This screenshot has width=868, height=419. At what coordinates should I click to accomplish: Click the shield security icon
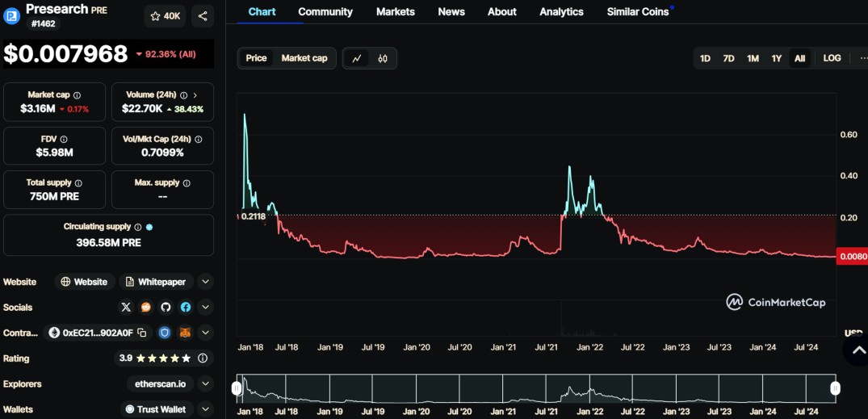[165, 333]
